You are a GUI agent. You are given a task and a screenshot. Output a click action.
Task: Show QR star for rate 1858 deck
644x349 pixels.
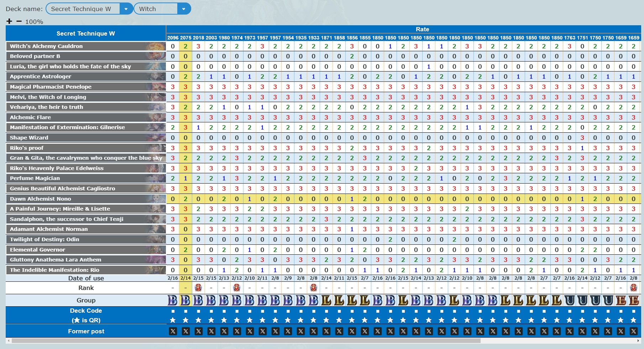pyautogui.click(x=339, y=320)
